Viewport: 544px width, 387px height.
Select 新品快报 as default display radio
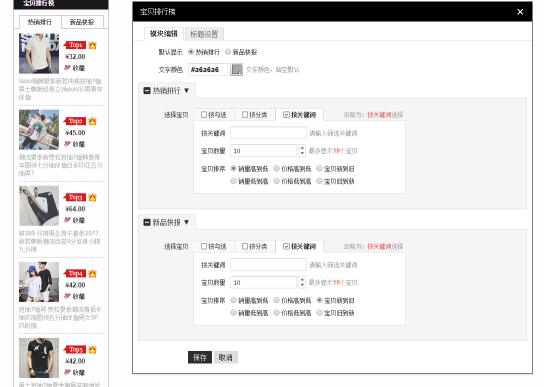pyautogui.click(x=228, y=52)
